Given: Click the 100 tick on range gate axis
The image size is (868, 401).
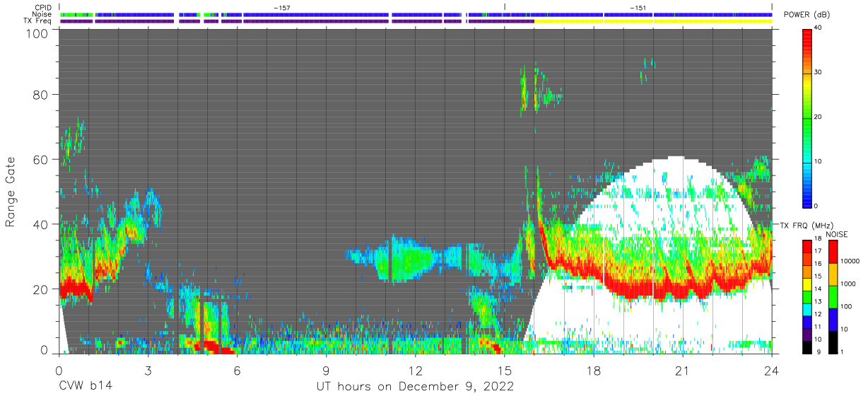Looking at the screenshot, I should [36, 33].
